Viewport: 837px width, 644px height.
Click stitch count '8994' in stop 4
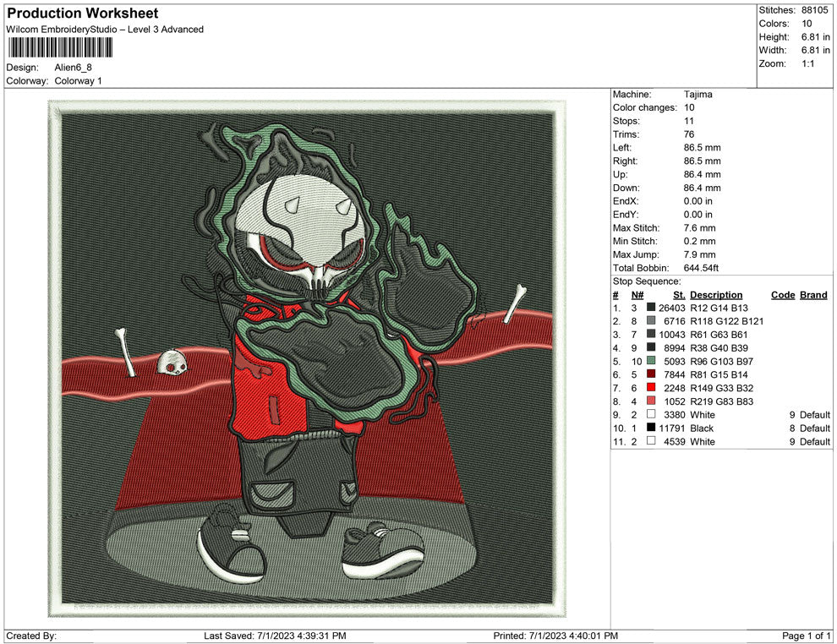tap(674, 348)
